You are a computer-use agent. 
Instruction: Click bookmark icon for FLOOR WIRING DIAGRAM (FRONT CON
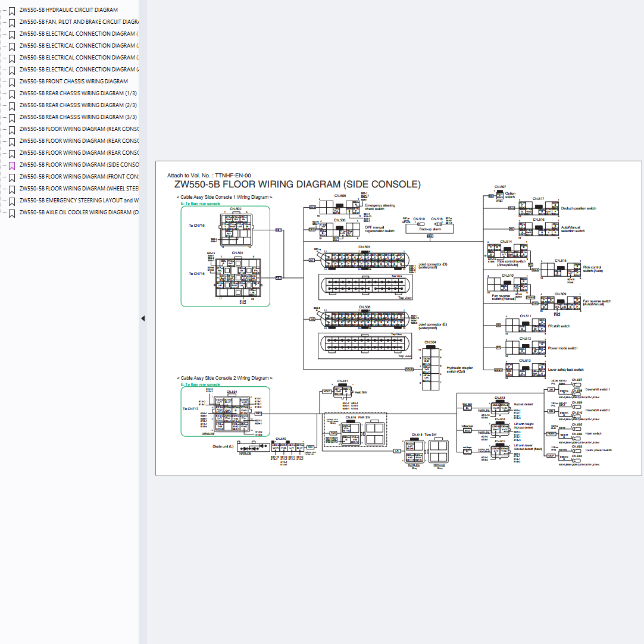(12, 178)
